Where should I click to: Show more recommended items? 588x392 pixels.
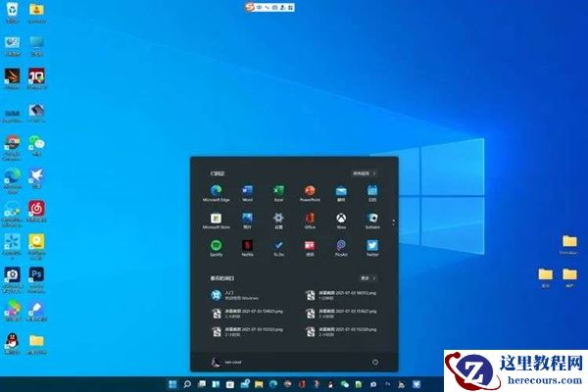367,278
